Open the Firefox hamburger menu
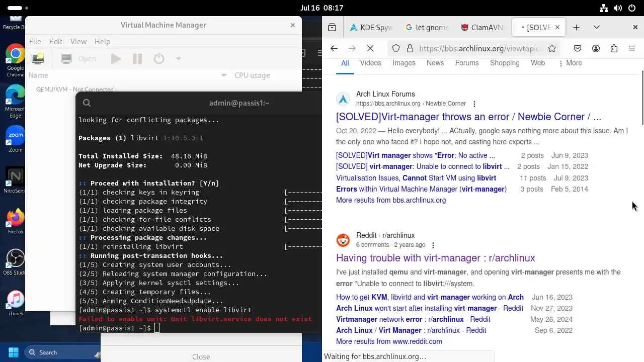This screenshot has height=362, width=644. point(632,48)
